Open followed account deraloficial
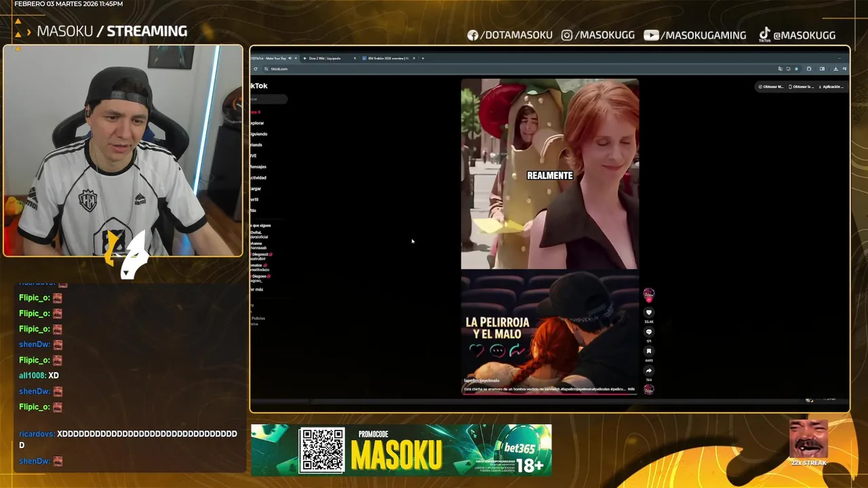 [x=259, y=235]
